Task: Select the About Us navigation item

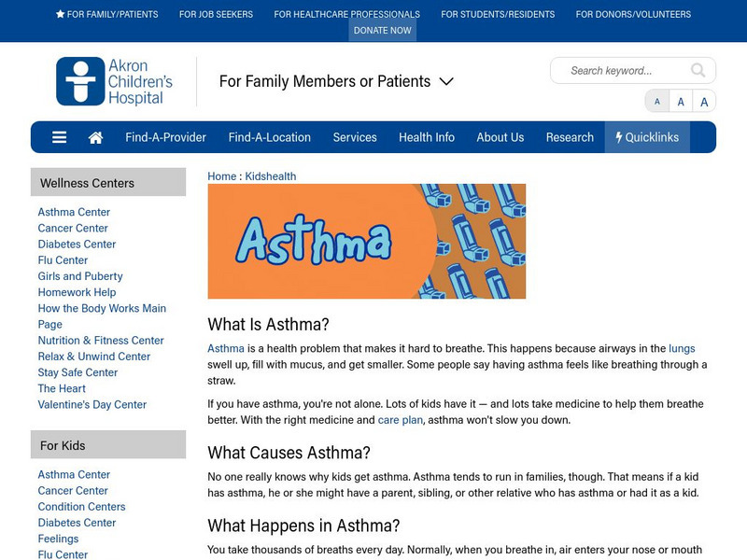Action: tap(500, 136)
